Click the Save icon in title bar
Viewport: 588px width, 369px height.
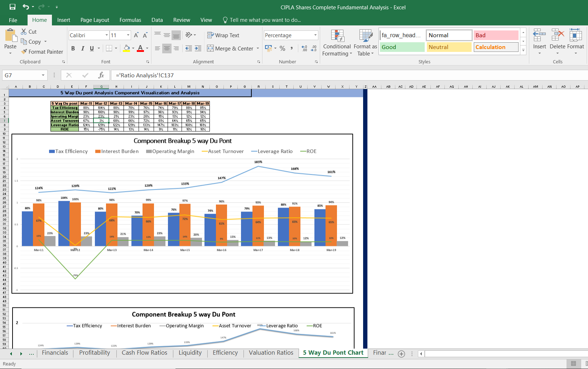coord(13,7)
